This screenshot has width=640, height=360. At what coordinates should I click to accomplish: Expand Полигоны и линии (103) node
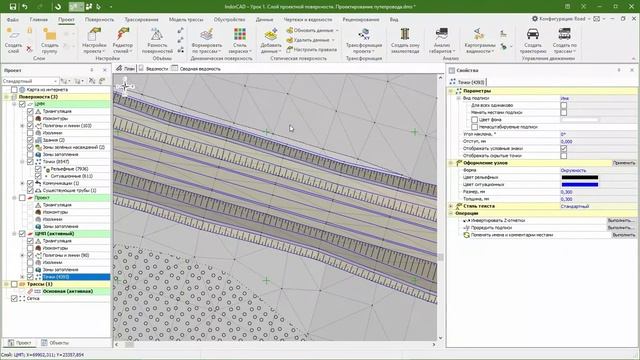click(22, 126)
